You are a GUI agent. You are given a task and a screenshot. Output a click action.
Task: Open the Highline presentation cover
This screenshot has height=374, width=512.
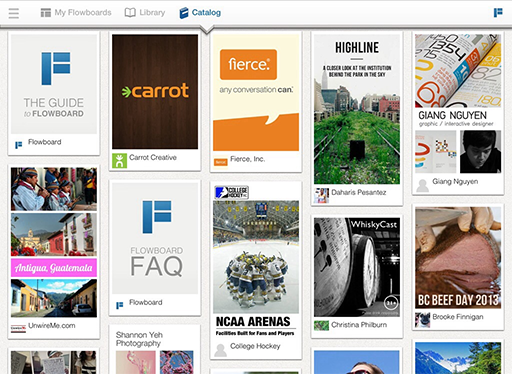point(357,109)
